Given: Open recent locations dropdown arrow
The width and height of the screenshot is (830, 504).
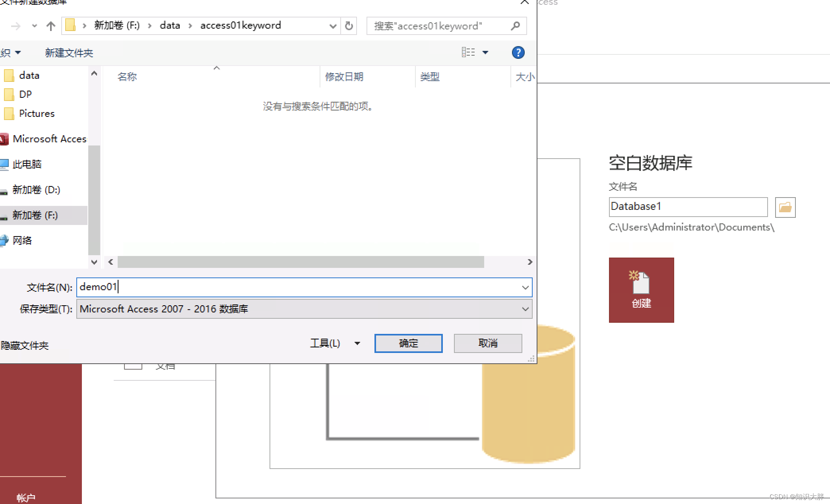Looking at the screenshot, I should pos(35,26).
